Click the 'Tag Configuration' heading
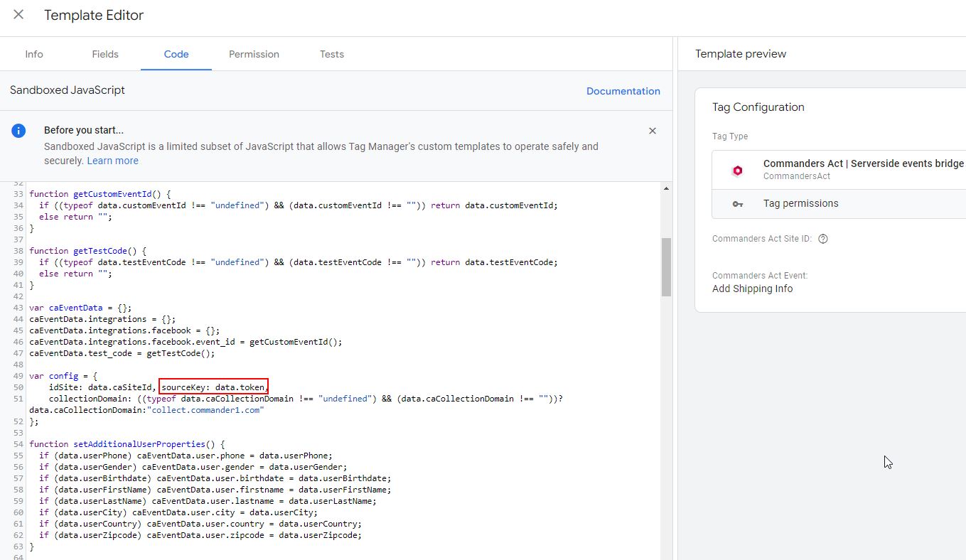The height and width of the screenshot is (560, 966). 758,107
